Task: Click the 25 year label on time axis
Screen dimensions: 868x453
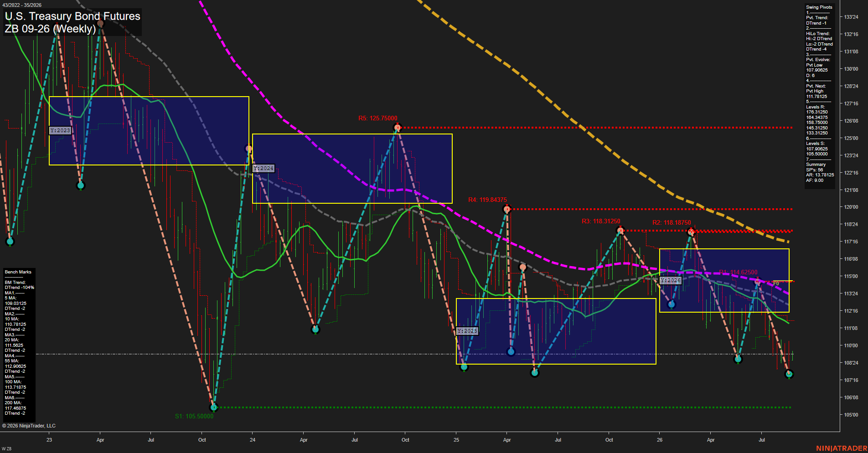Action: point(456,440)
